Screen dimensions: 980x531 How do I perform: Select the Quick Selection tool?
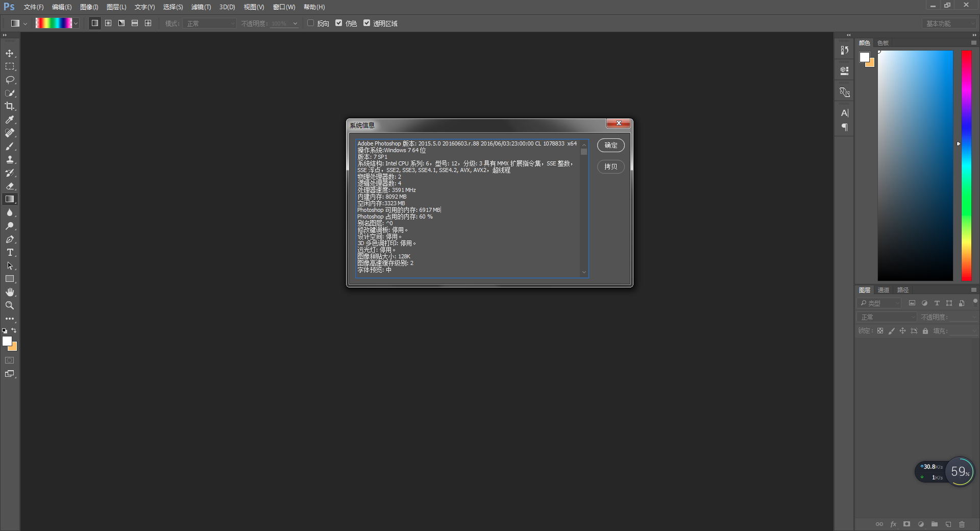click(x=10, y=93)
